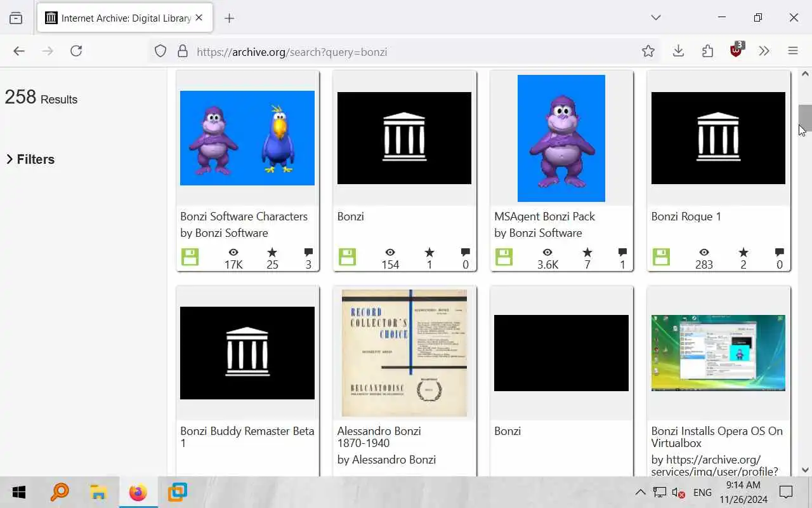Viewport: 812px width, 508px height.
Task: Open the Firefox application menu
Action: tap(793, 51)
